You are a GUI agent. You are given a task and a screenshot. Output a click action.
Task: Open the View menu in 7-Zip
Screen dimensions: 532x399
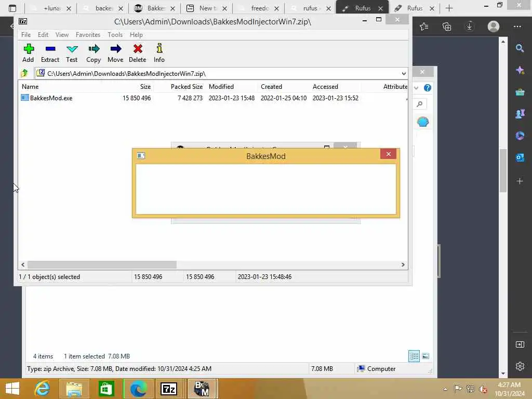62,35
